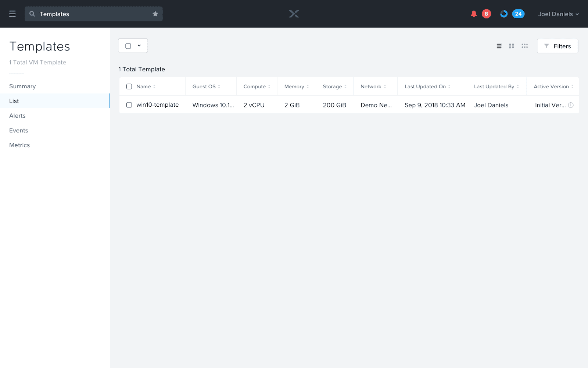Sort by Name column arrows

point(154,87)
